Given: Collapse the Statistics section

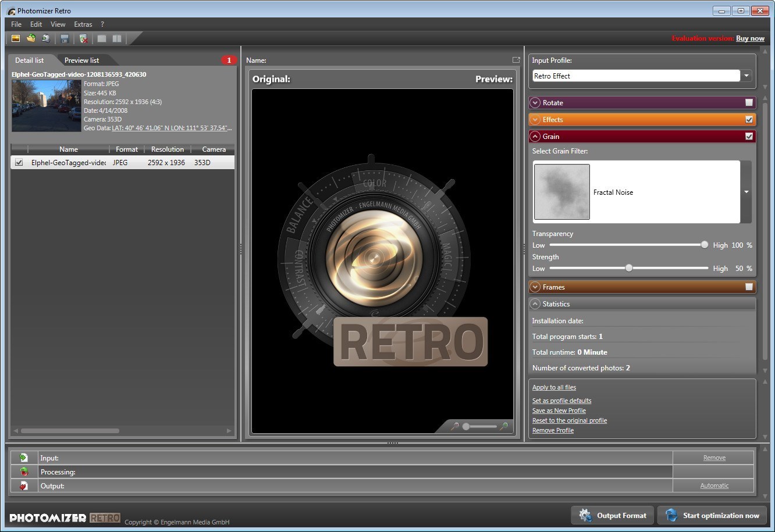Looking at the screenshot, I should (535, 304).
